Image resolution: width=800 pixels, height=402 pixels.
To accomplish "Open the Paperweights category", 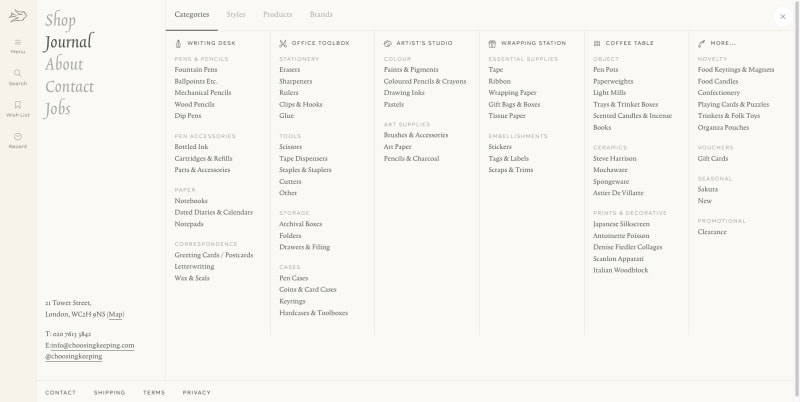I will click(613, 81).
